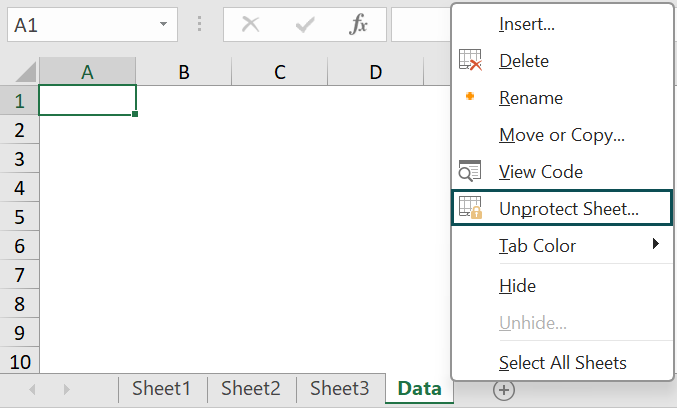Image resolution: width=677 pixels, height=408 pixels.
Task: Select row 3 header
Action: click(19, 158)
